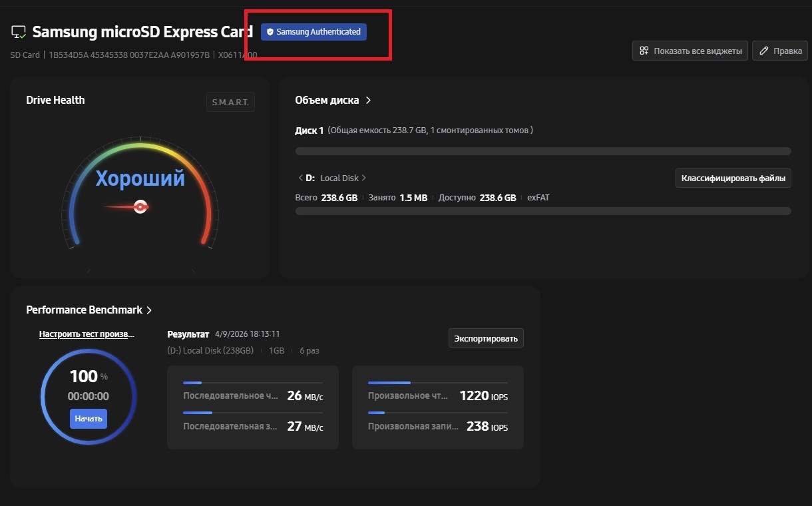Image resolution: width=812 pixels, height=506 pixels.
Task: Click the 100% benchmark progress ring
Action: 89,396
